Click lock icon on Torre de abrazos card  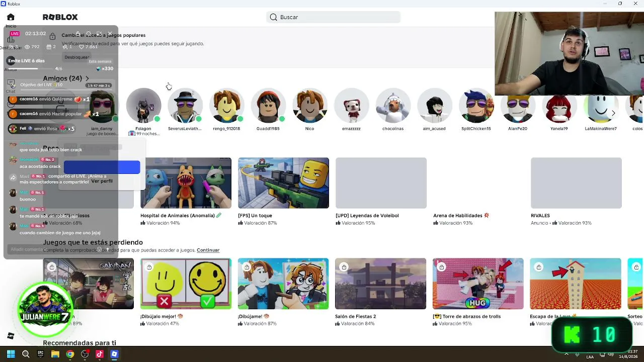[441, 267]
